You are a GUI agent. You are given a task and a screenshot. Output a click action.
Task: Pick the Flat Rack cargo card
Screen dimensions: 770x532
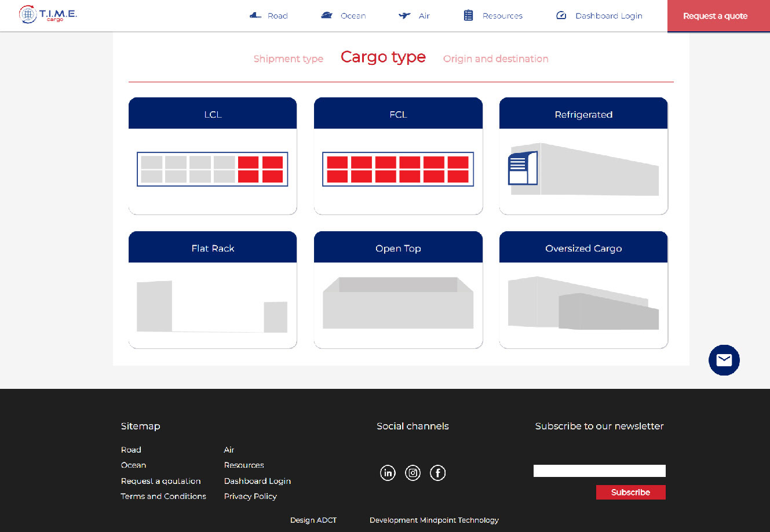click(213, 290)
